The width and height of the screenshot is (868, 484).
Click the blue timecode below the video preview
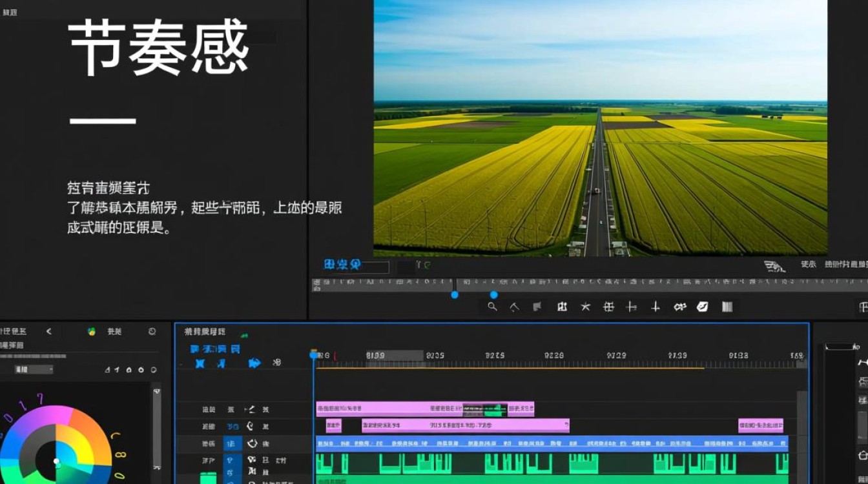tap(342, 265)
